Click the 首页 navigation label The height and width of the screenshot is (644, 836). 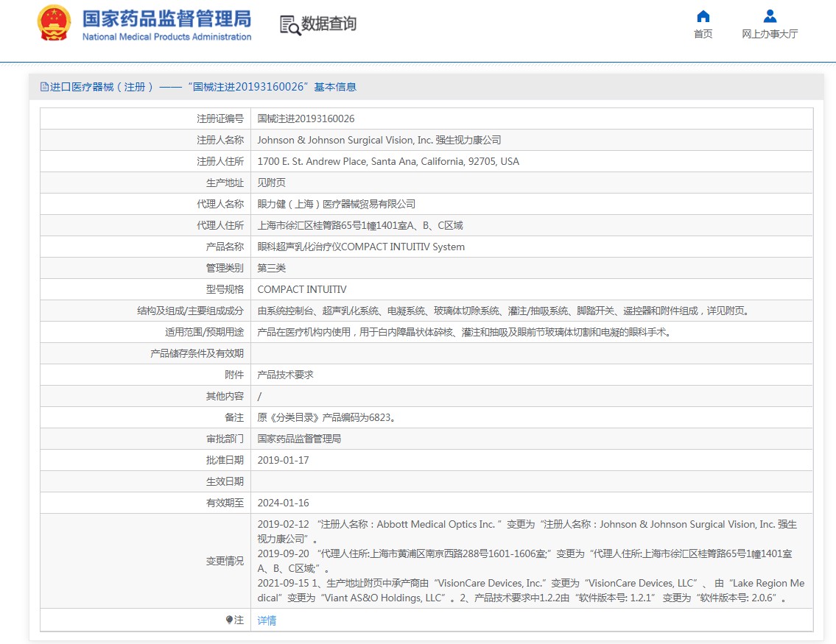[703, 34]
